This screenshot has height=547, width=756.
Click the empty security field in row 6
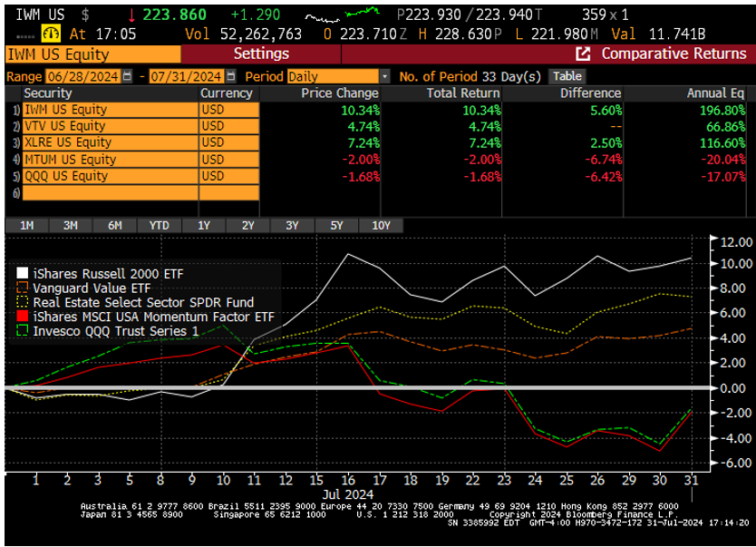(x=110, y=192)
